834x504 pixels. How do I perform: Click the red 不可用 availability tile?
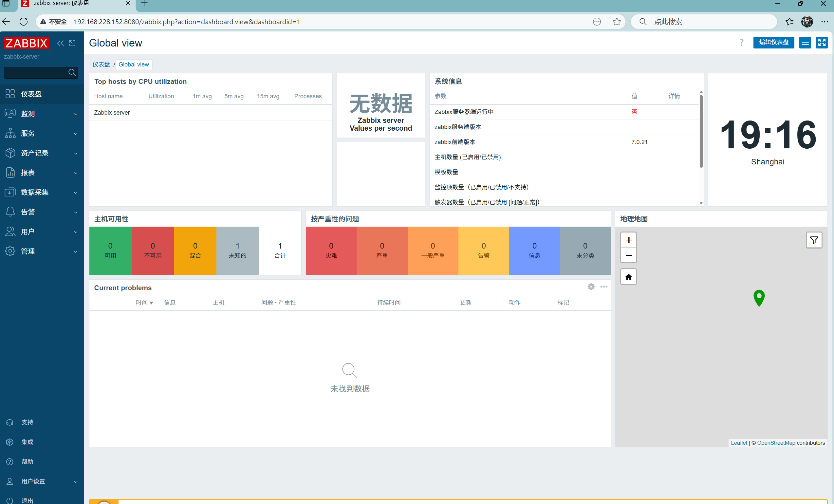tap(153, 251)
